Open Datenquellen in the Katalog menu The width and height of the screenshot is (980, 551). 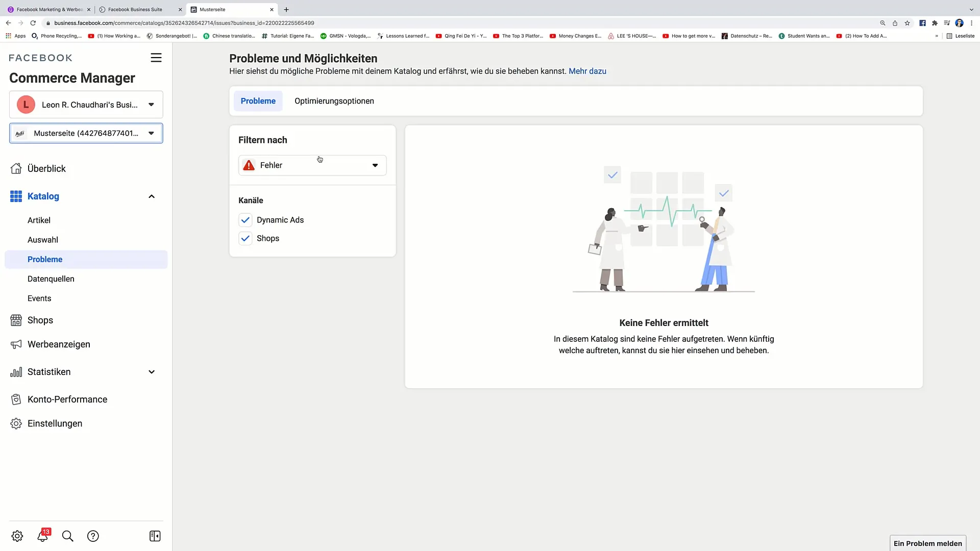point(51,279)
